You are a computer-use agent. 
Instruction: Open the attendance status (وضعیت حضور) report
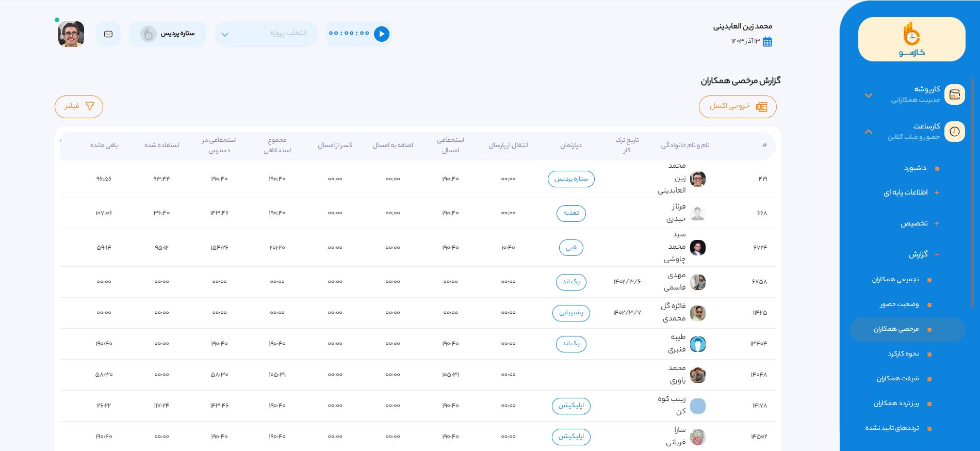[x=899, y=304]
